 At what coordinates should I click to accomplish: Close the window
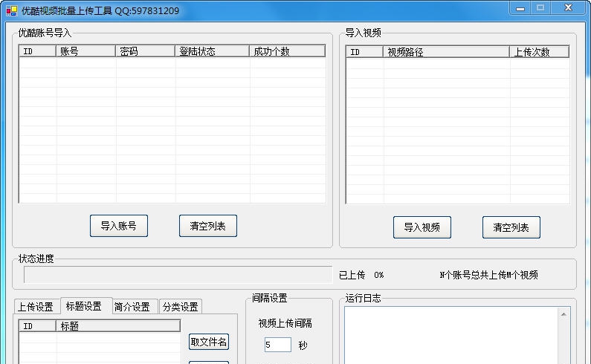coord(569,8)
